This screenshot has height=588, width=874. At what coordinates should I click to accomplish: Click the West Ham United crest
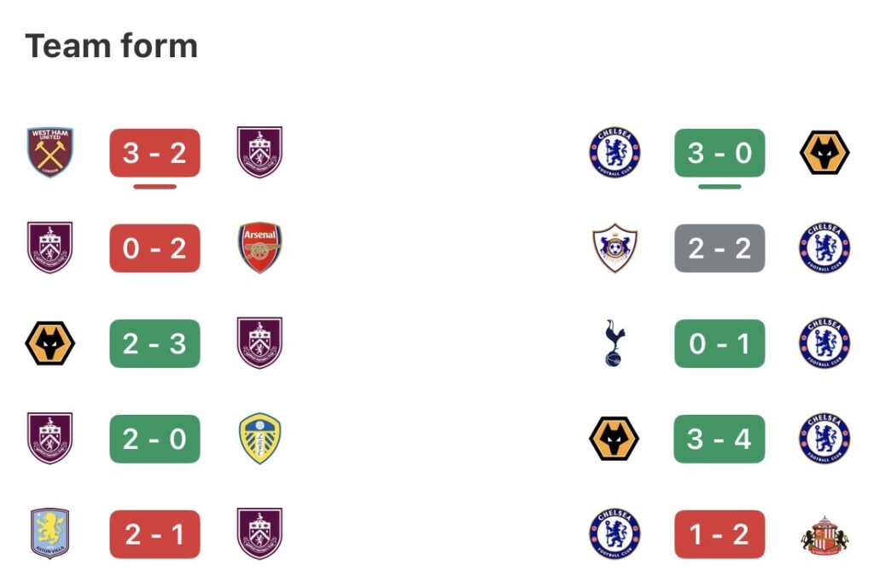pyautogui.click(x=50, y=153)
